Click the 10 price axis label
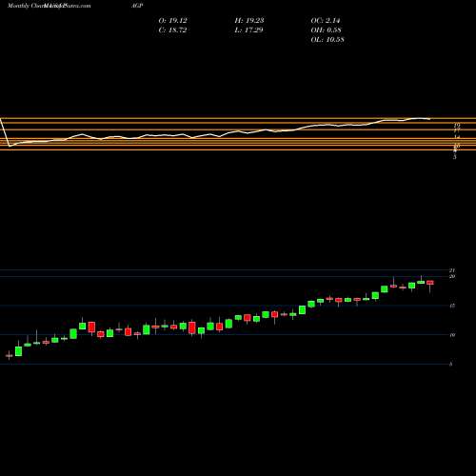 [x=452, y=335]
